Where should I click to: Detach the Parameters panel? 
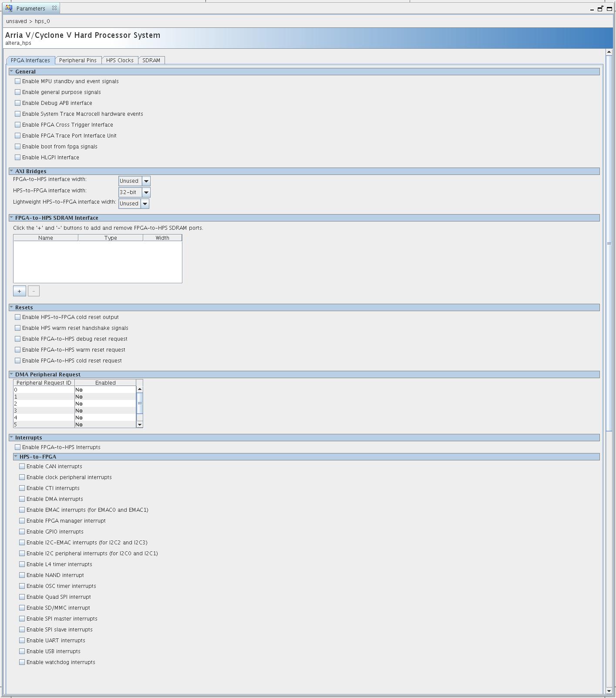click(600, 8)
